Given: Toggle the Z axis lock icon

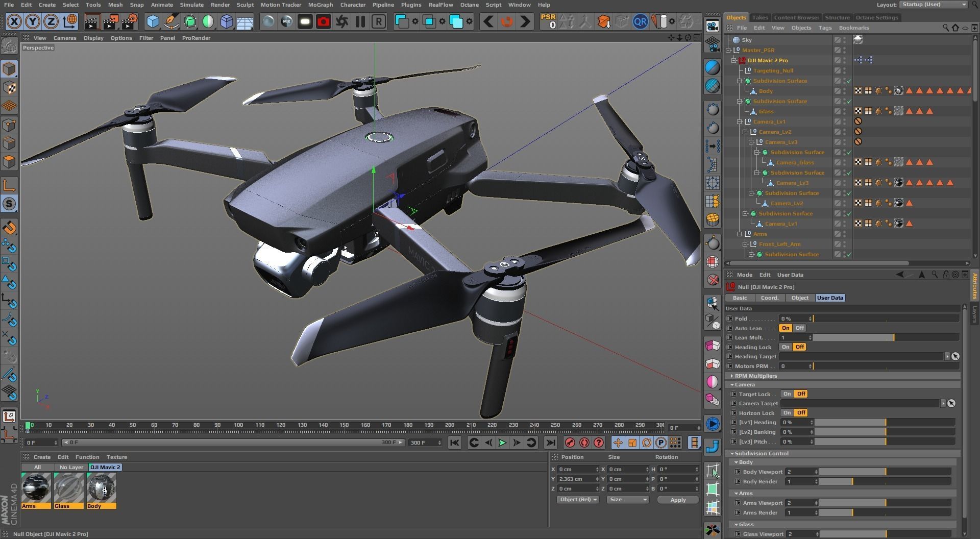Looking at the screenshot, I should tap(51, 21).
